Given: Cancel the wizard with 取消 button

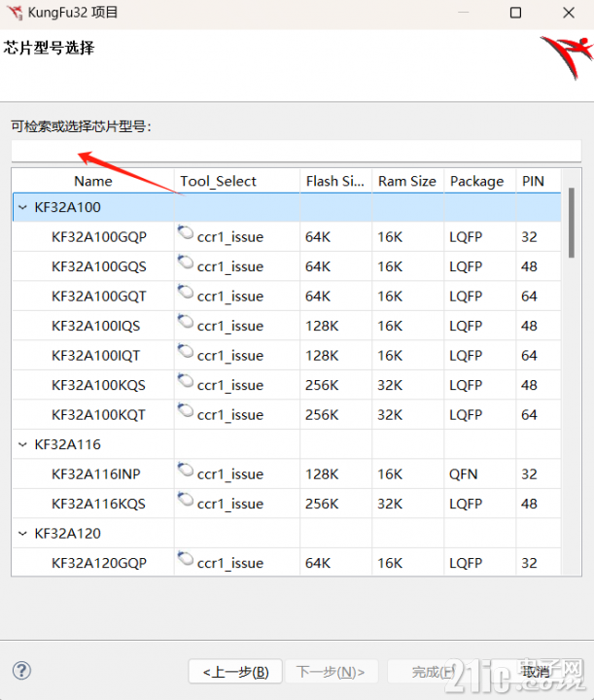Looking at the screenshot, I should coord(536,672).
